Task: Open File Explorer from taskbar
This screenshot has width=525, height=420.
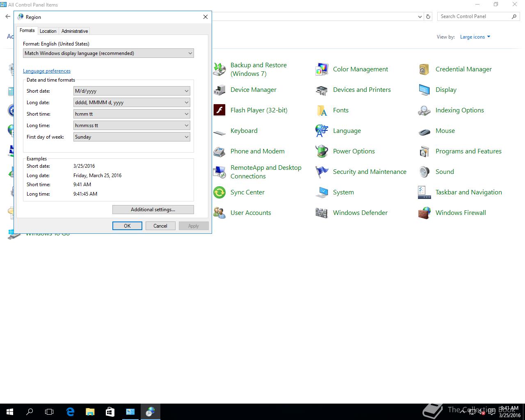Action: tap(90, 412)
